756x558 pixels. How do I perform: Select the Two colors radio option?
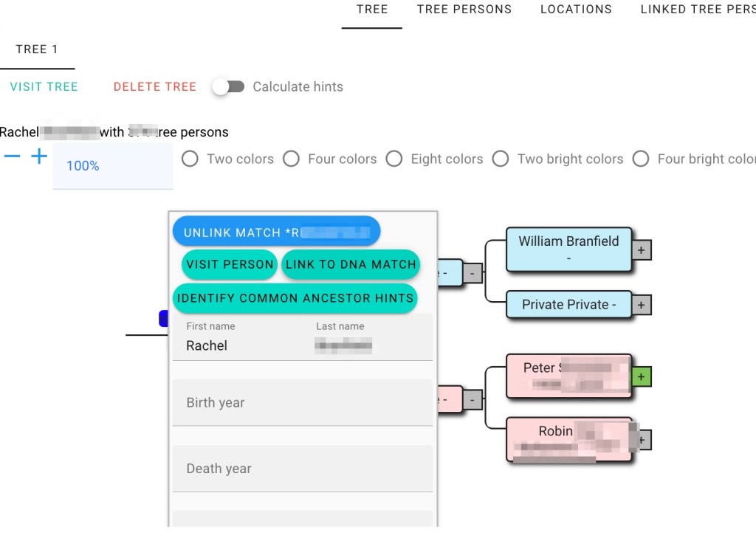190,159
